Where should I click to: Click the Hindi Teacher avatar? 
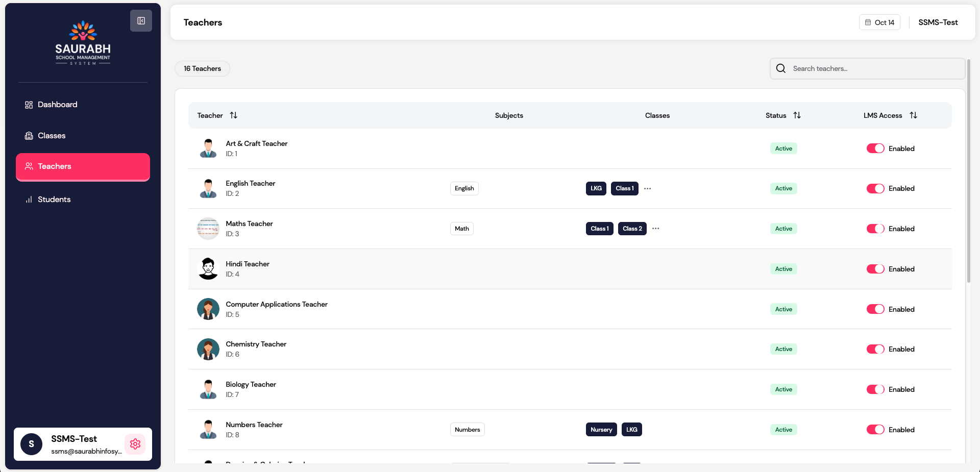(x=208, y=269)
